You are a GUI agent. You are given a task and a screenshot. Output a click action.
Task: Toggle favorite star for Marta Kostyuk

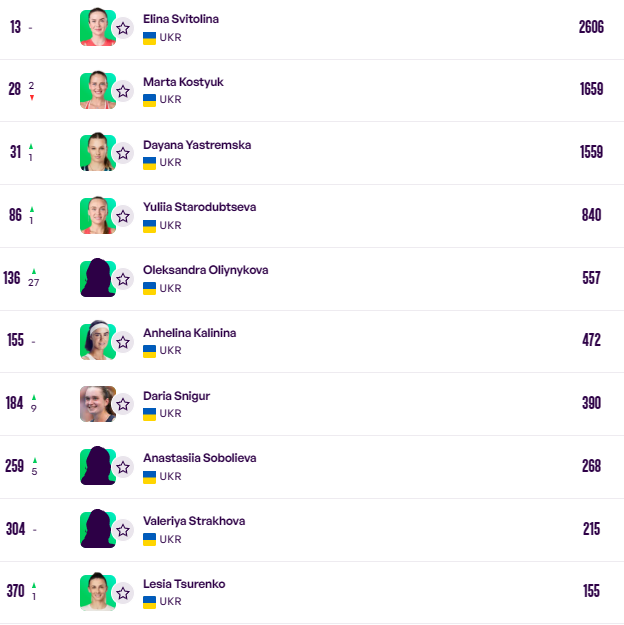coord(123,91)
